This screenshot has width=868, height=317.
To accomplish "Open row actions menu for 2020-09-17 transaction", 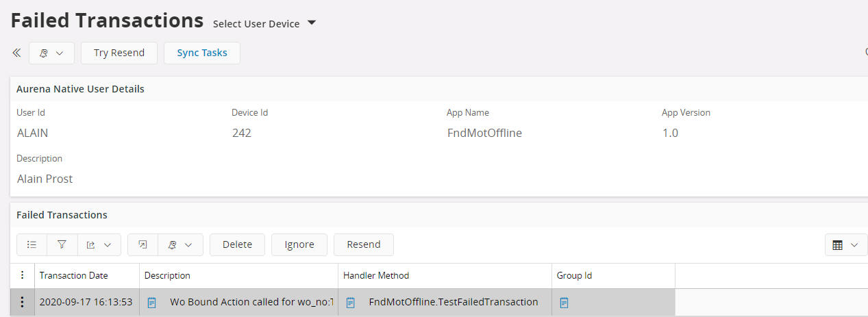I will pyautogui.click(x=22, y=302).
